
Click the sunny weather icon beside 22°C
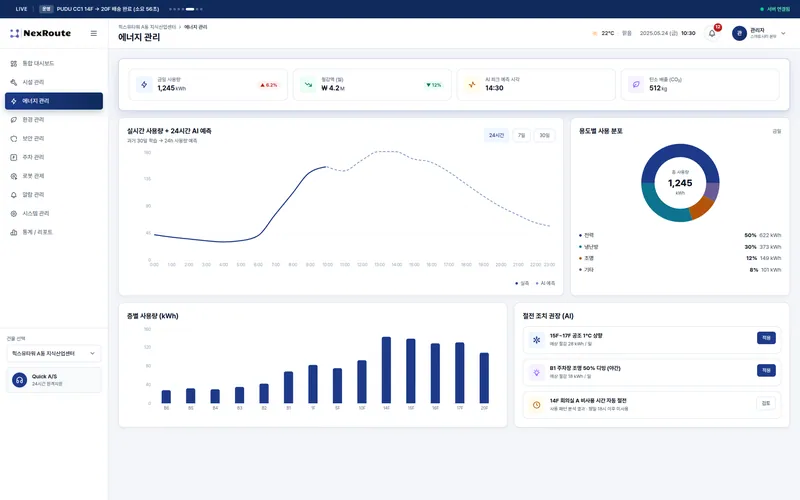(595, 33)
